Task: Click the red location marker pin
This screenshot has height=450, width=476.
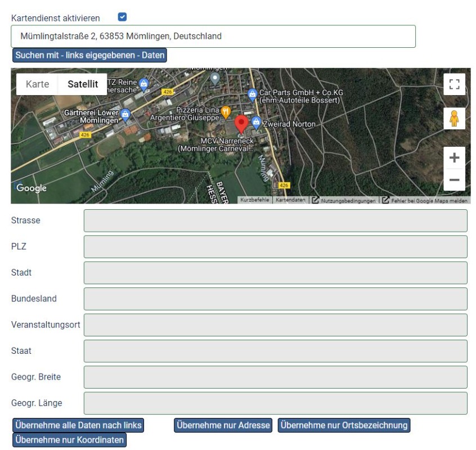Action: pos(241,124)
